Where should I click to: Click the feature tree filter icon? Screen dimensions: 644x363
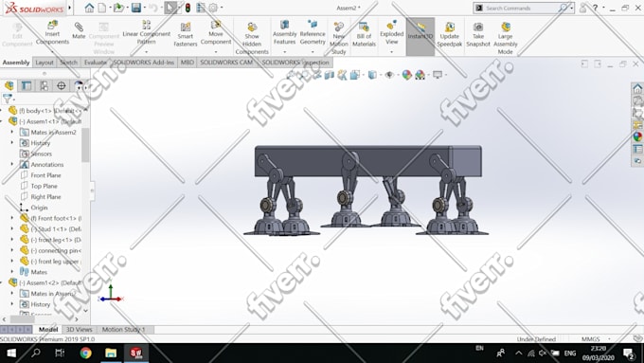[7, 99]
